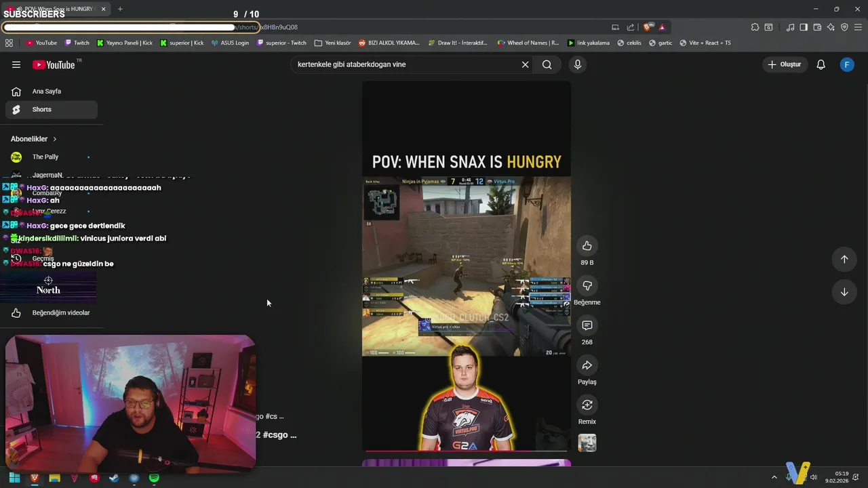
Task: Open Steam from taskbar
Action: pos(114,478)
